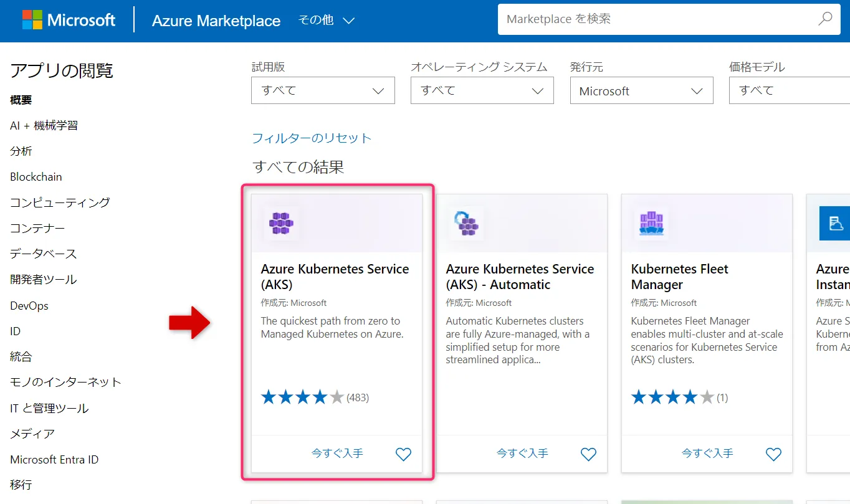
Task: Expand the その他 header menu
Action: tap(326, 20)
